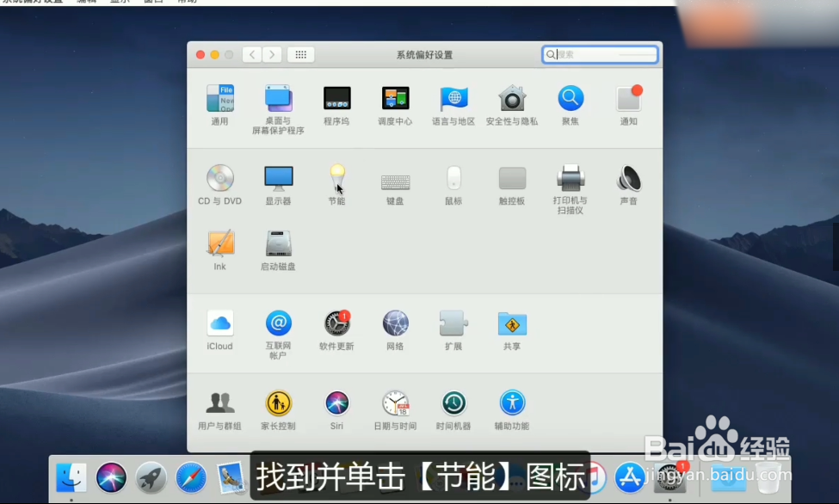
Task: Open Siri preferences
Action: 336,401
